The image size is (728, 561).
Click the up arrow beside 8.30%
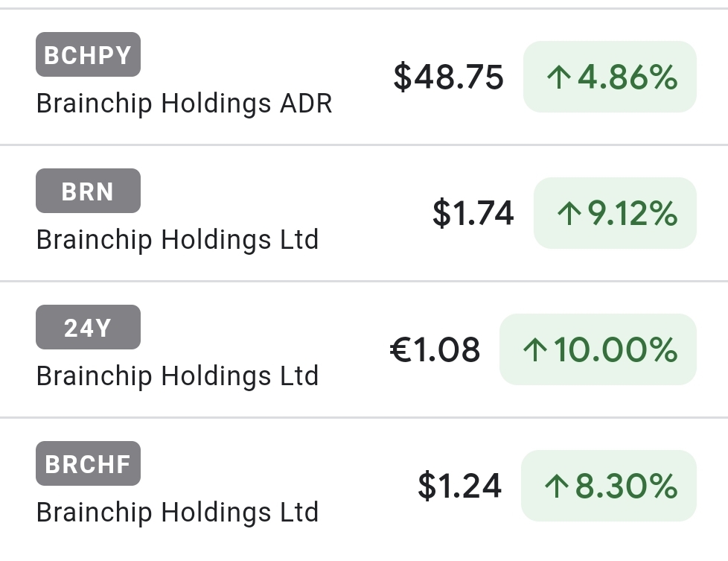[x=556, y=486]
